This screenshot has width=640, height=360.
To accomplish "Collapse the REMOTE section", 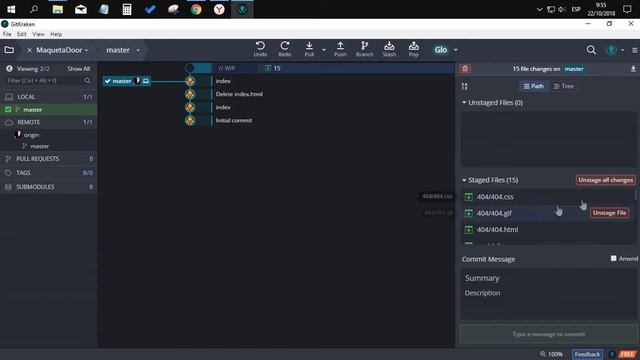I will tap(49, 122).
